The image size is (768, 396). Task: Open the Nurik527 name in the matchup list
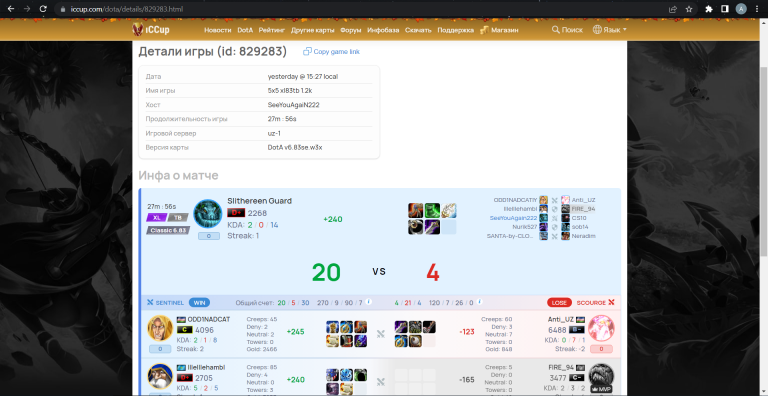point(525,227)
